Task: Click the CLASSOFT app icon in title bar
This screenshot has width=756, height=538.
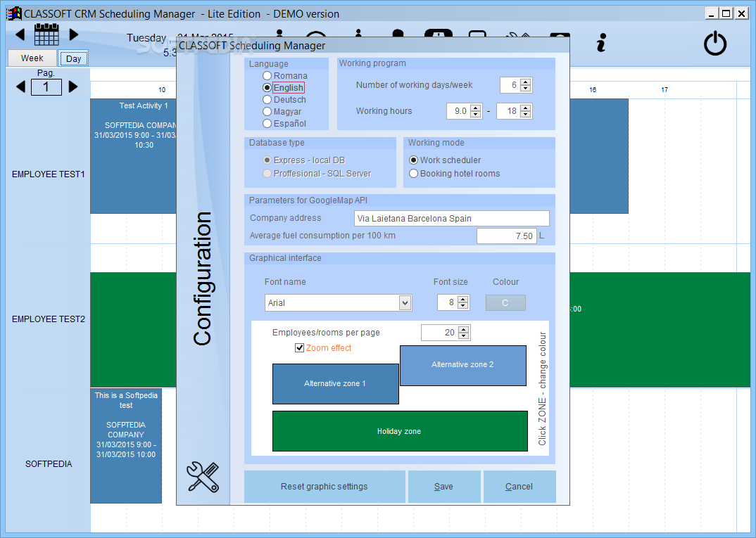Action: 15,13
